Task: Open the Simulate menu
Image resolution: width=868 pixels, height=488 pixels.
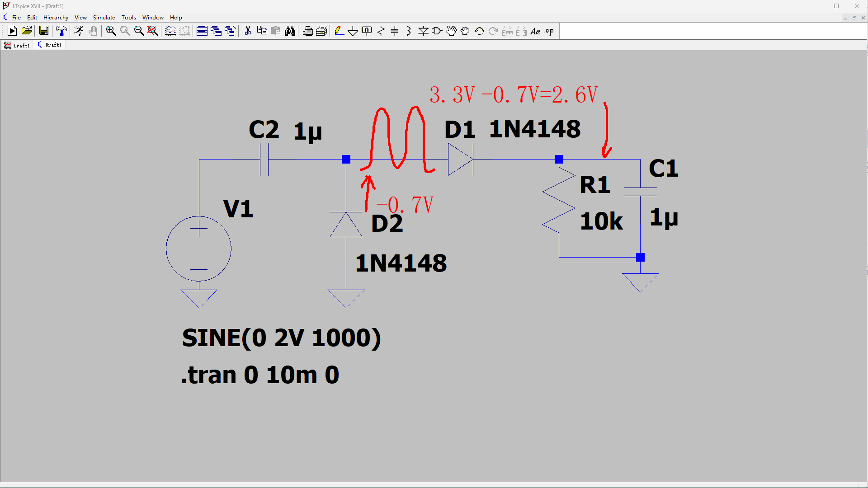Action: [104, 18]
